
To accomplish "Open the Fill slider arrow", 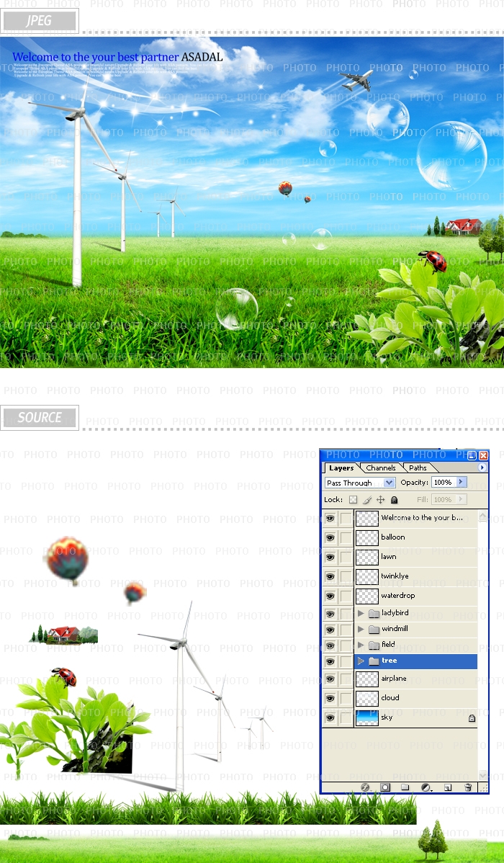I will [461, 500].
